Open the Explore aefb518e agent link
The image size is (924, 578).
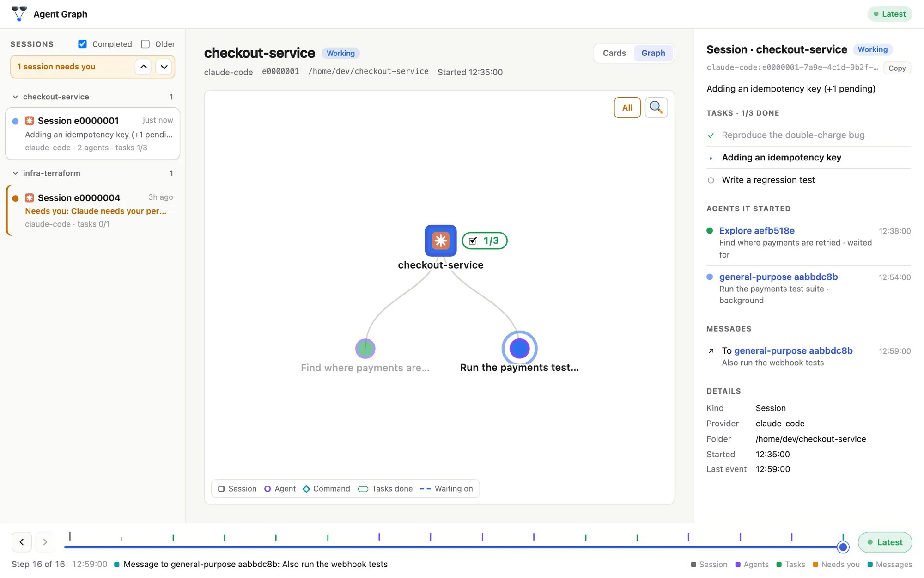tap(757, 230)
